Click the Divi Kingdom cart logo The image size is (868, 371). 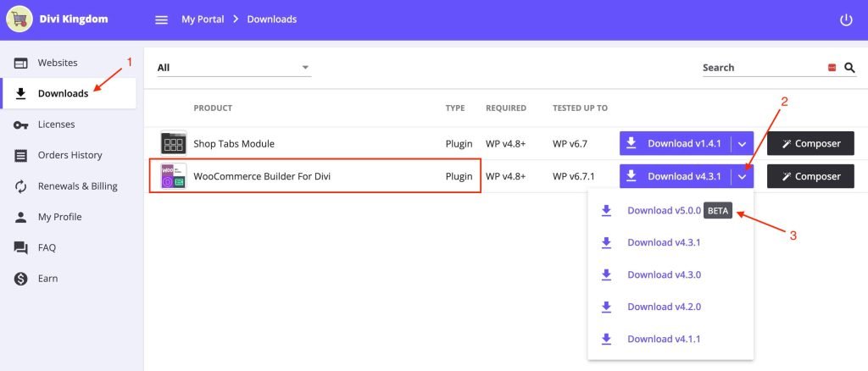pos(19,19)
